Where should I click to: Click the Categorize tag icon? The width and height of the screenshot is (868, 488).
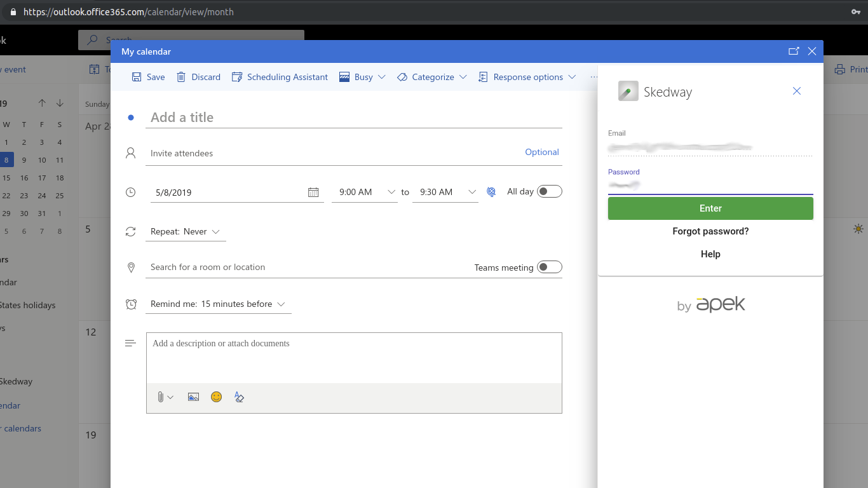click(x=402, y=77)
